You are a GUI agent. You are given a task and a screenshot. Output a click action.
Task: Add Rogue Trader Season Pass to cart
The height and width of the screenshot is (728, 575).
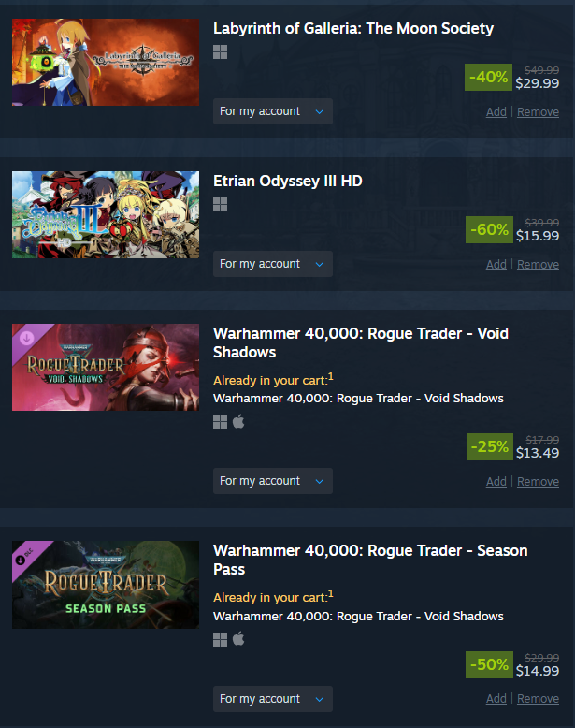pyautogui.click(x=496, y=699)
